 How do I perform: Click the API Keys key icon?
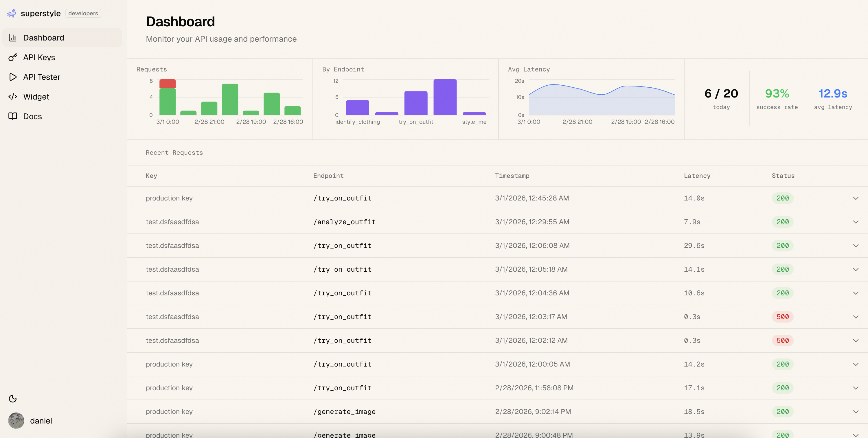coord(12,57)
